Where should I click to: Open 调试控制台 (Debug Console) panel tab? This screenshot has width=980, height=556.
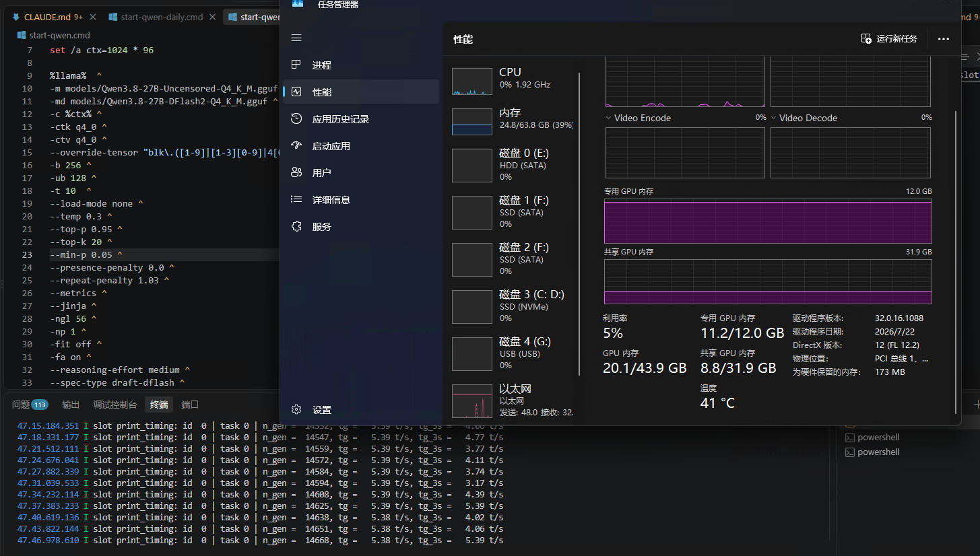[115, 405]
